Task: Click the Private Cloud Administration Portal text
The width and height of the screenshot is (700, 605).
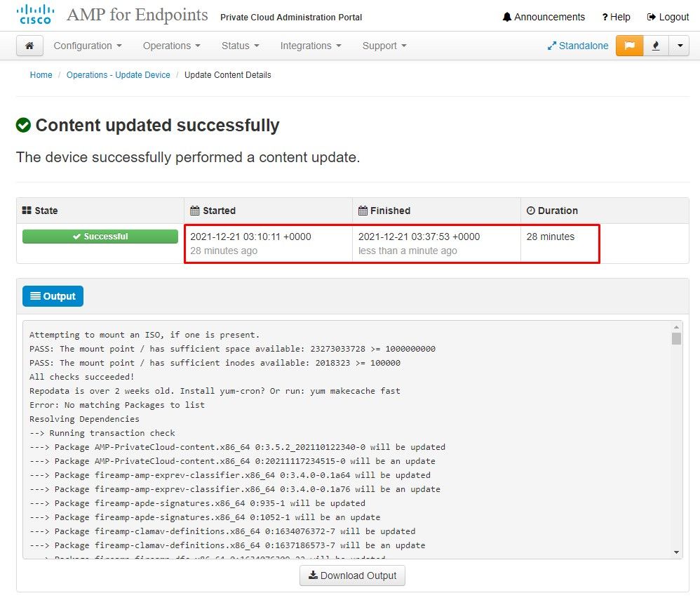Action: tap(291, 18)
